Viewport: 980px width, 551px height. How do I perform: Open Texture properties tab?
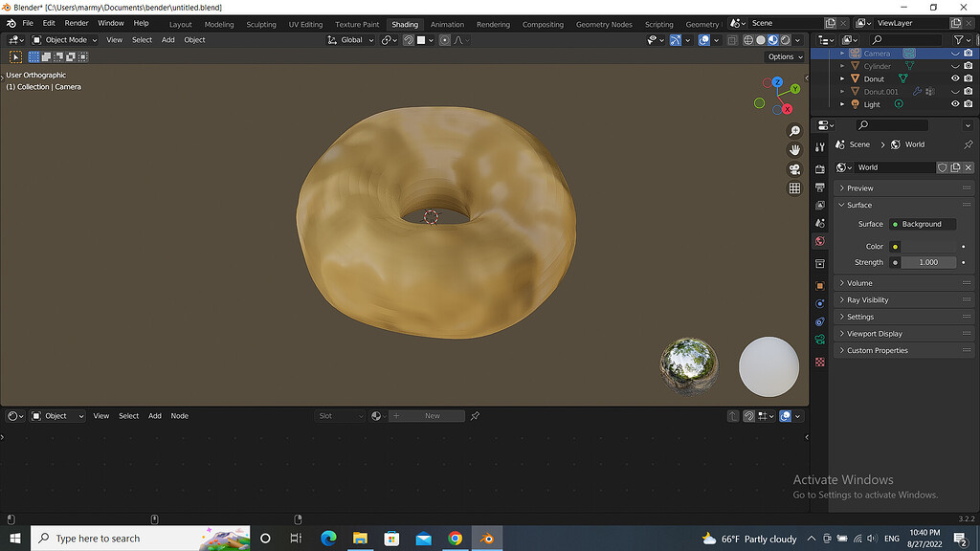click(x=820, y=362)
